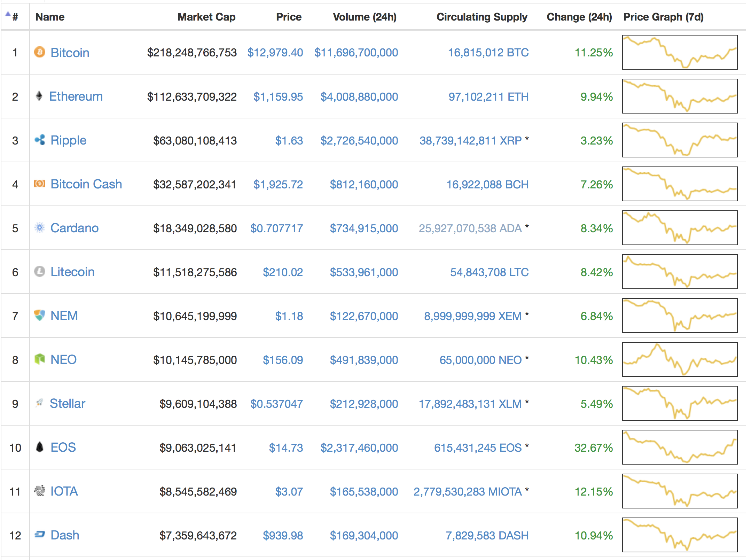Image resolution: width=752 pixels, height=560 pixels.
Task: Click the NEO green logo icon
Action: pyautogui.click(x=40, y=359)
